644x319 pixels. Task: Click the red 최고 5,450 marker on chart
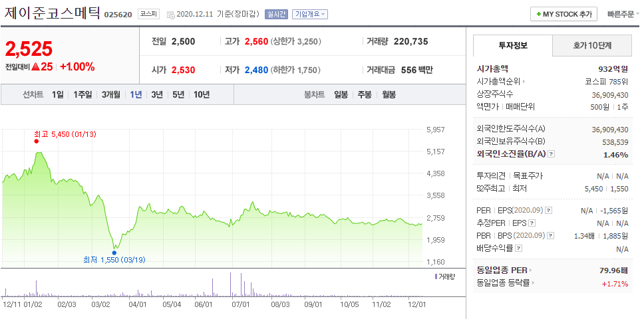36,141
